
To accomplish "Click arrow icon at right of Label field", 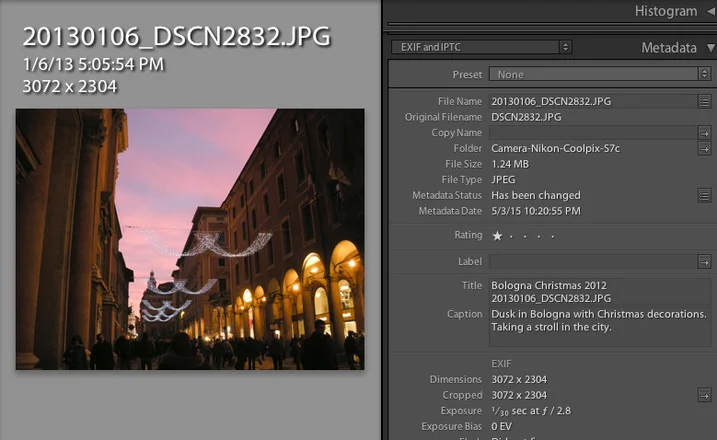I will coord(704,262).
